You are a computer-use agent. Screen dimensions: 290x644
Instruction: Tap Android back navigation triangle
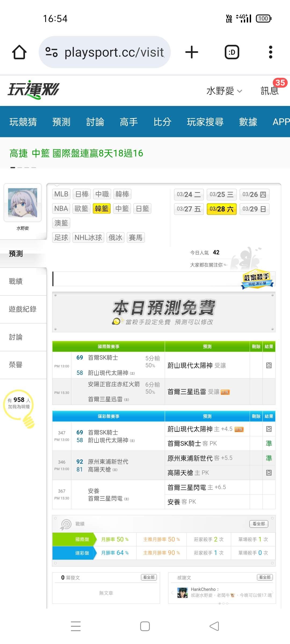point(214,626)
